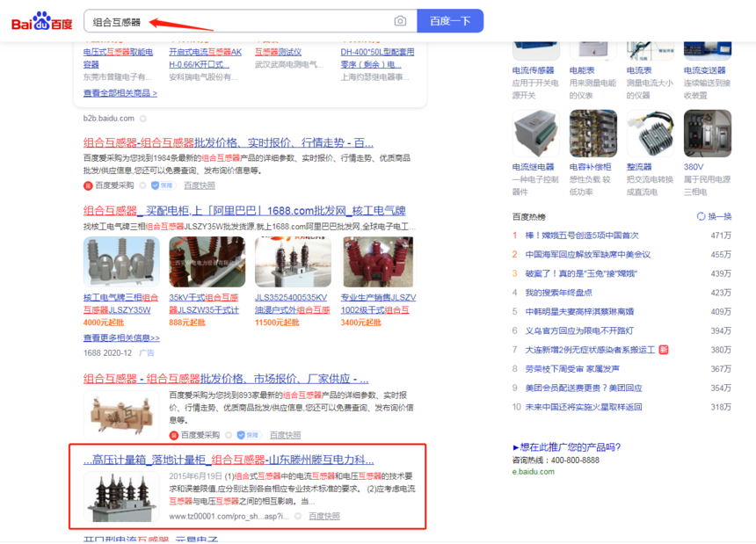Open JLS3525400535KV 油浸户外 product thumbnail
756x544 pixels.
(x=293, y=262)
